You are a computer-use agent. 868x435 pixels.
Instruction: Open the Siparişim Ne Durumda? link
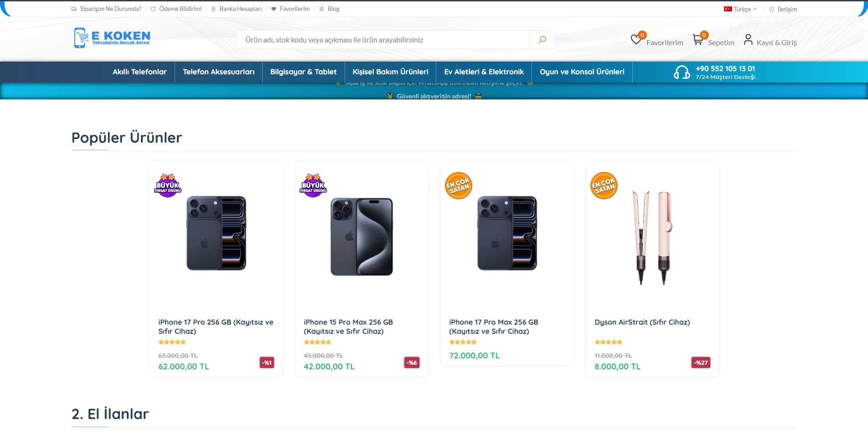(110, 8)
